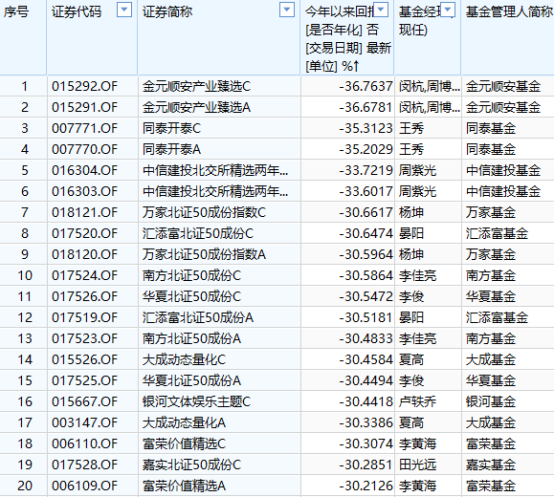Open the 今年以来回报 column filter dropdown
This screenshot has width=554, height=498.
pyautogui.click(x=381, y=10)
